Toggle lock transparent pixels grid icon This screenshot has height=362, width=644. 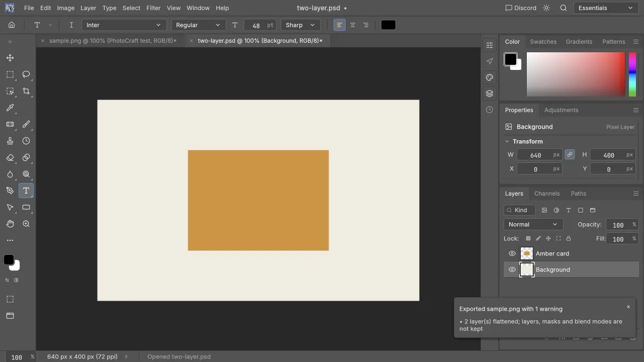tap(528, 238)
